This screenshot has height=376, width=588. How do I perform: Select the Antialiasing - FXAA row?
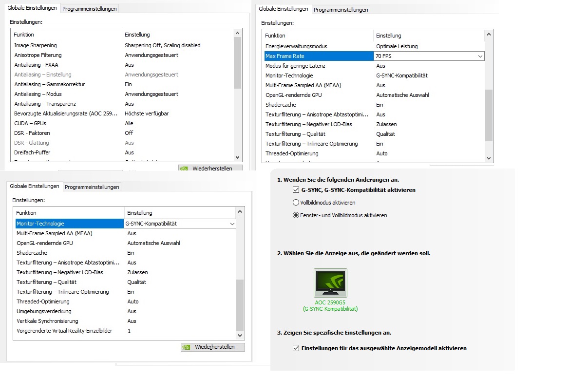[x=122, y=65]
